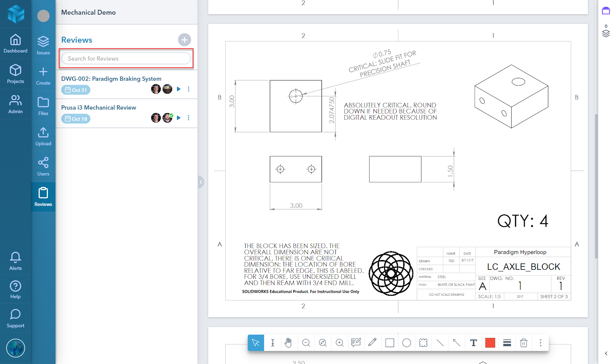
Task: Open Support chat
Action: coord(15,318)
